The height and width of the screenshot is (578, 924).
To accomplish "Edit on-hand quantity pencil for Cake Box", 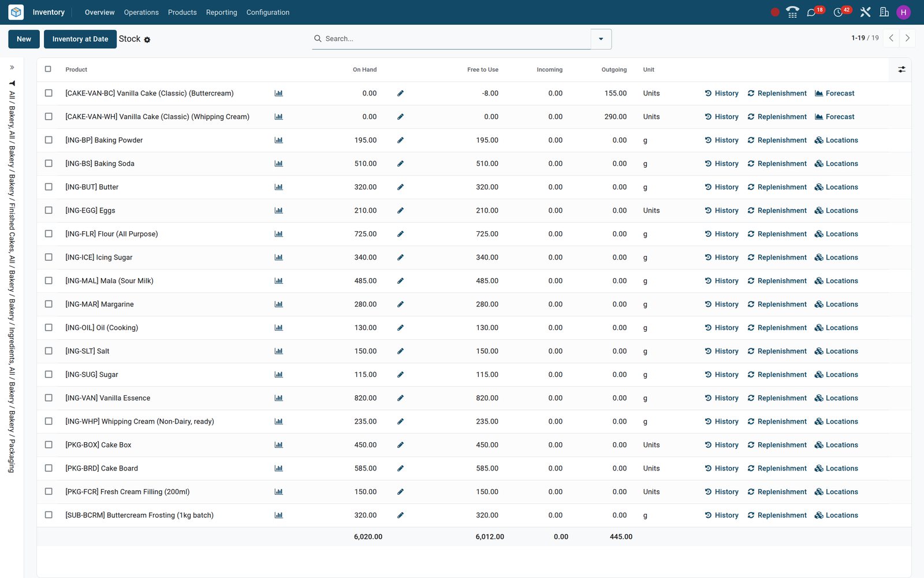I will (400, 445).
